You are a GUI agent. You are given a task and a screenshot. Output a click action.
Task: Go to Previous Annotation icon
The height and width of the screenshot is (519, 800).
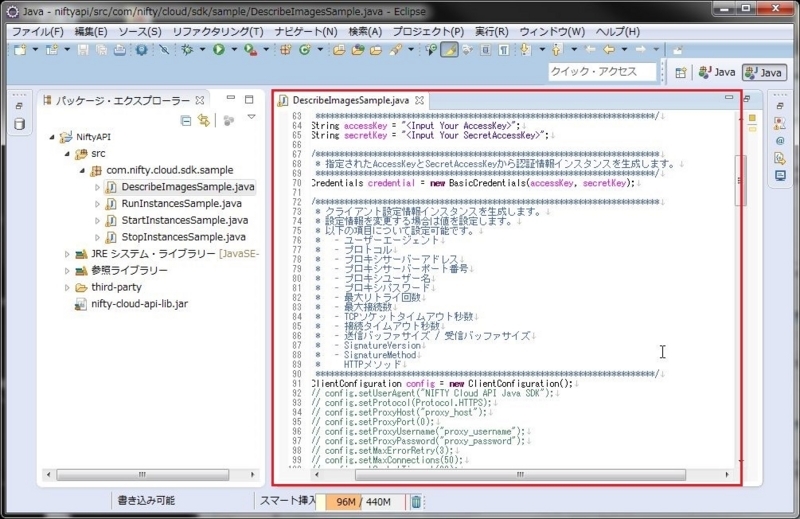pyautogui.click(x=557, y=50)
